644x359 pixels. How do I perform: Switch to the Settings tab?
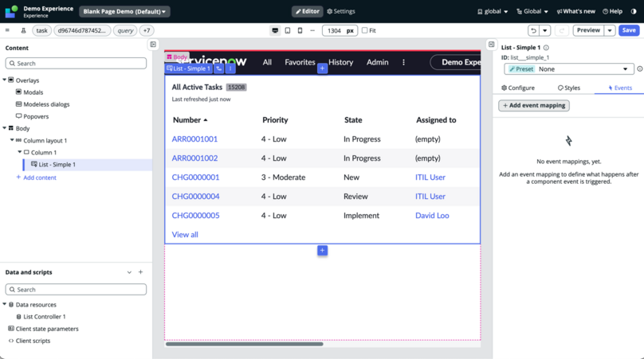[x=341, y=11]
